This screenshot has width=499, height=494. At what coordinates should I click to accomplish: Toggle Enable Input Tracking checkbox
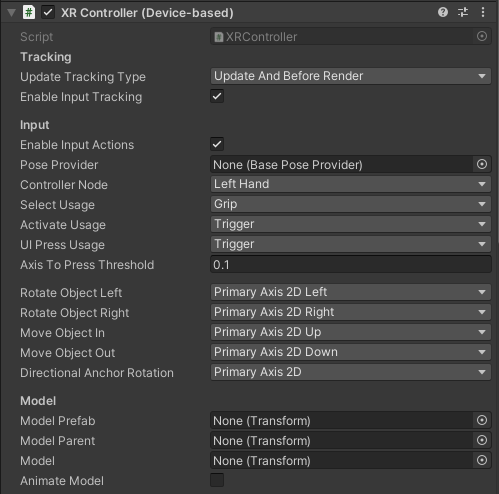217,96
